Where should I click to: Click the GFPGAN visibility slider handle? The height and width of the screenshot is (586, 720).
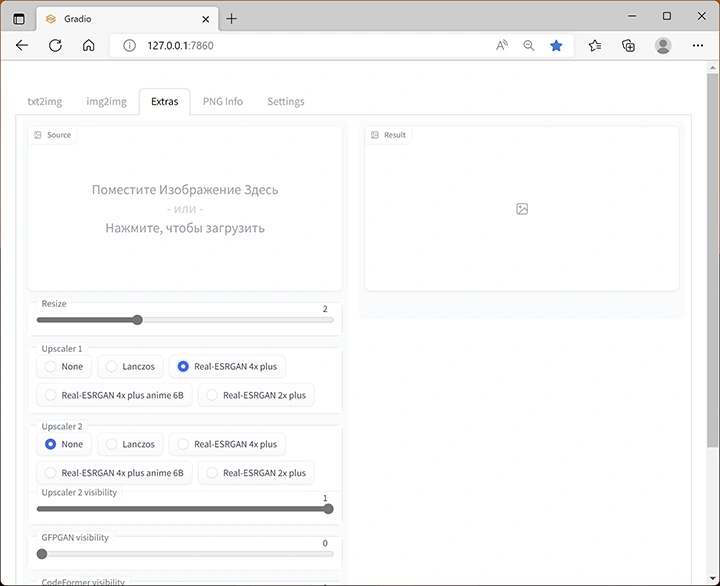42,554
